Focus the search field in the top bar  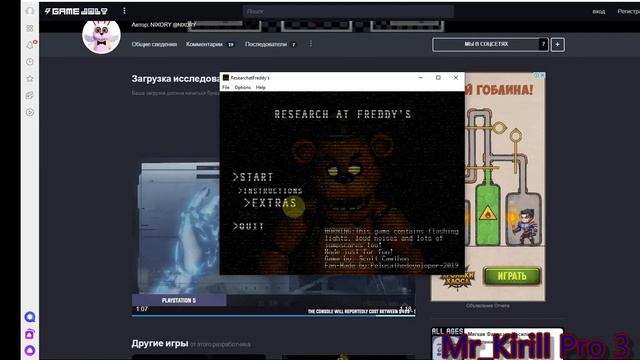[x=348, y=11]
